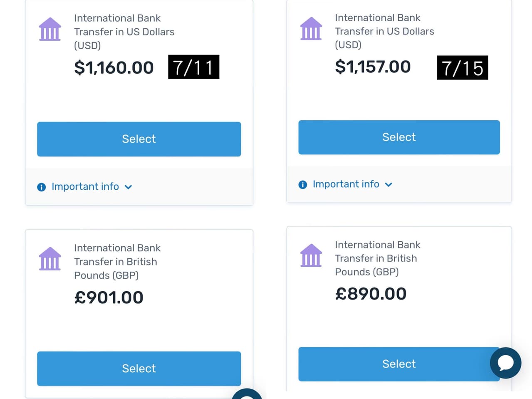
Task: Click the £890.00 price amount
Action: (371, 294)
